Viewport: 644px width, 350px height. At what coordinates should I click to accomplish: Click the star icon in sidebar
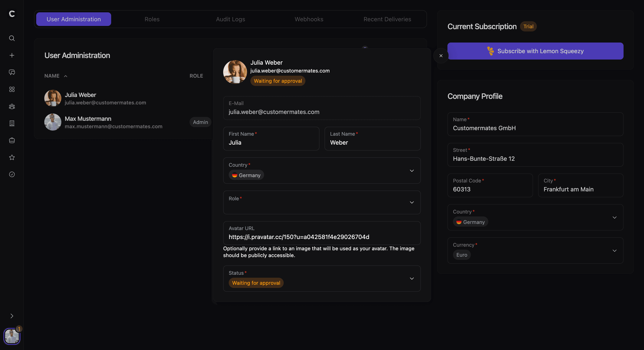(x=12, y=158)
